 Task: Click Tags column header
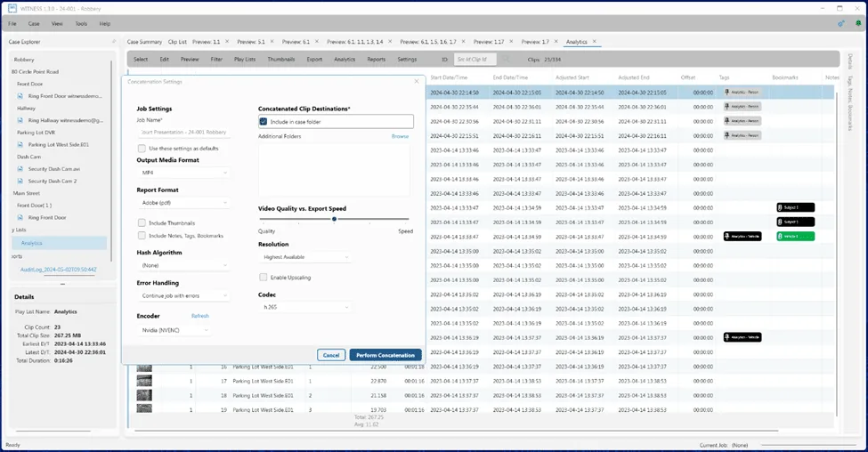coord(724,77)
